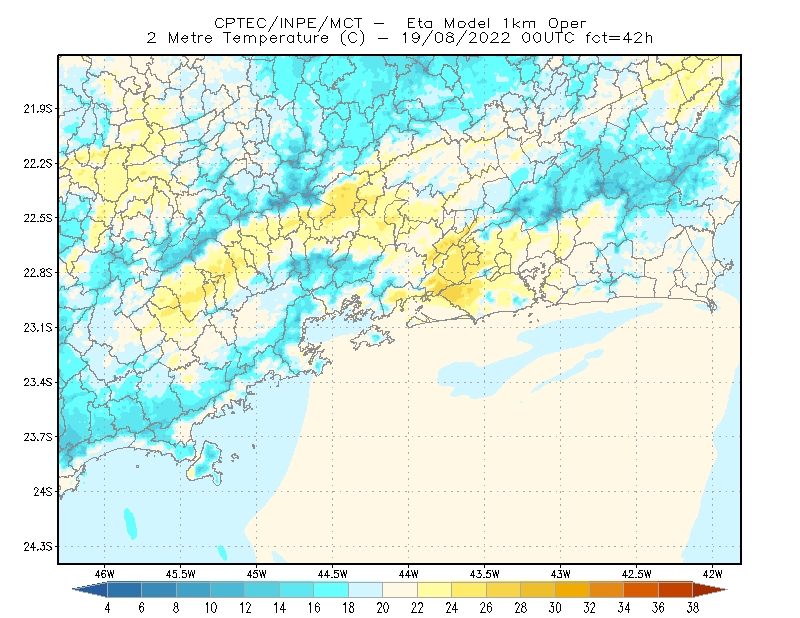This screenshot has height=618, width=800.
Task: Click the gold swatch between 26 and 28
Action: point(503,590)
